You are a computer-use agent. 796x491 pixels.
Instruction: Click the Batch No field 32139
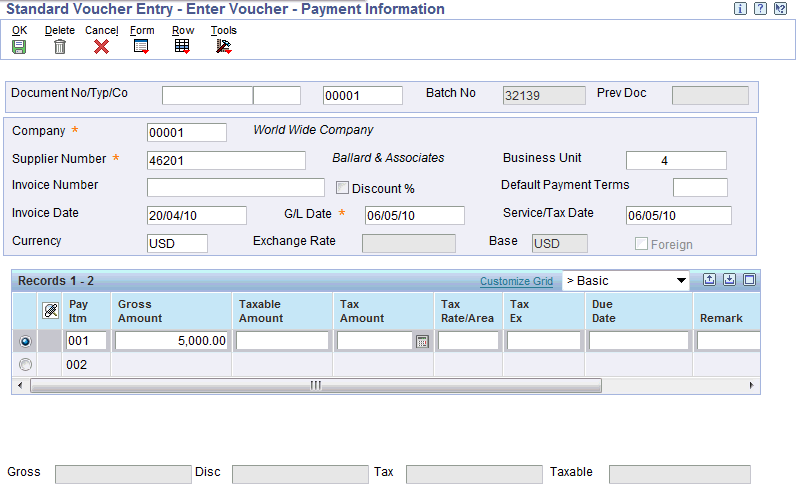(544, 95)
